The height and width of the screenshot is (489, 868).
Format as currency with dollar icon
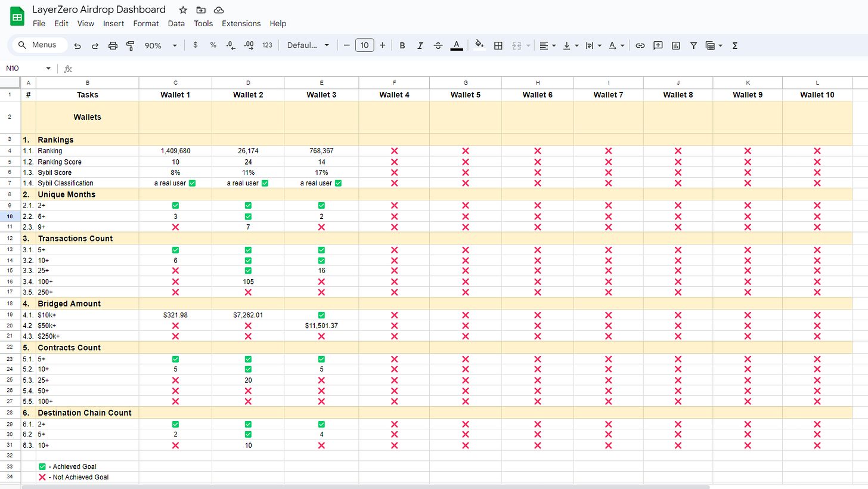(196, 45)
